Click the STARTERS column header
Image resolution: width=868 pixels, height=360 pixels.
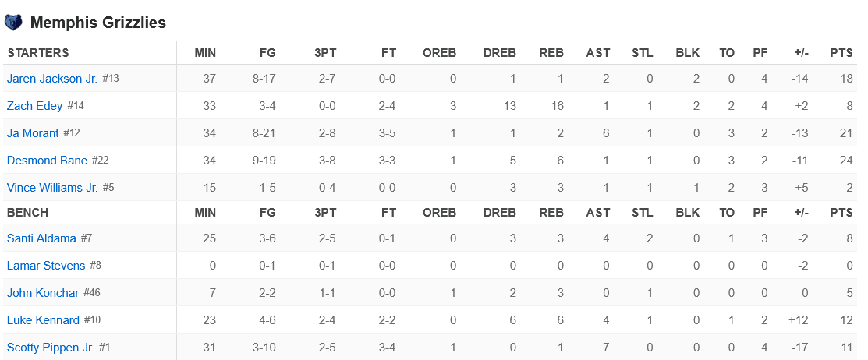click(38, 53)
